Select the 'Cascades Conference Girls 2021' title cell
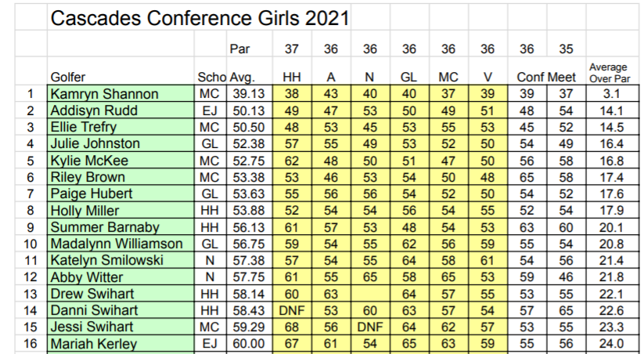The height and width of the screenshot is (354, 644). click(200, 17)
